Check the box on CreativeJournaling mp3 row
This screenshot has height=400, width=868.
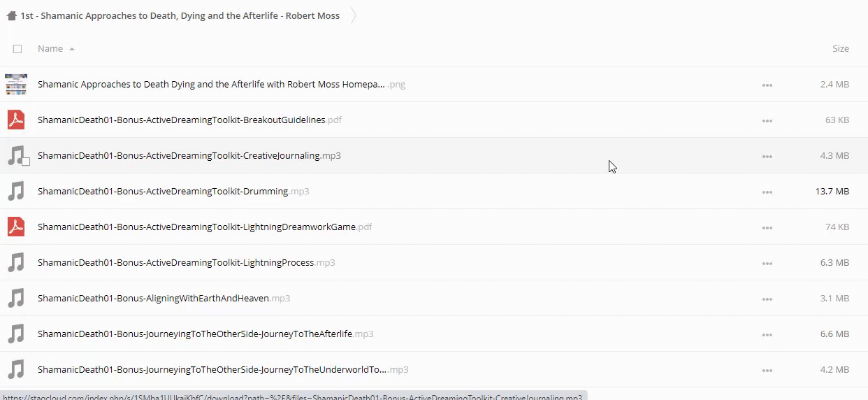tap(26, 162)
